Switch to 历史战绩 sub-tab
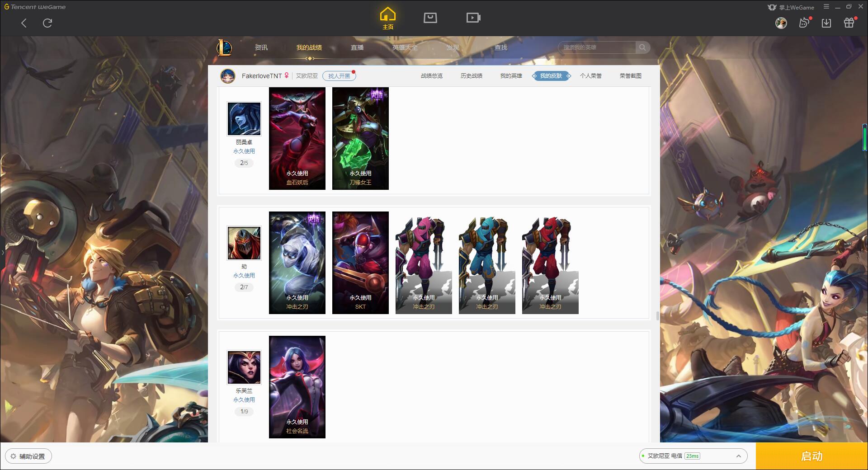868x470 pixels. coord(472,76)
